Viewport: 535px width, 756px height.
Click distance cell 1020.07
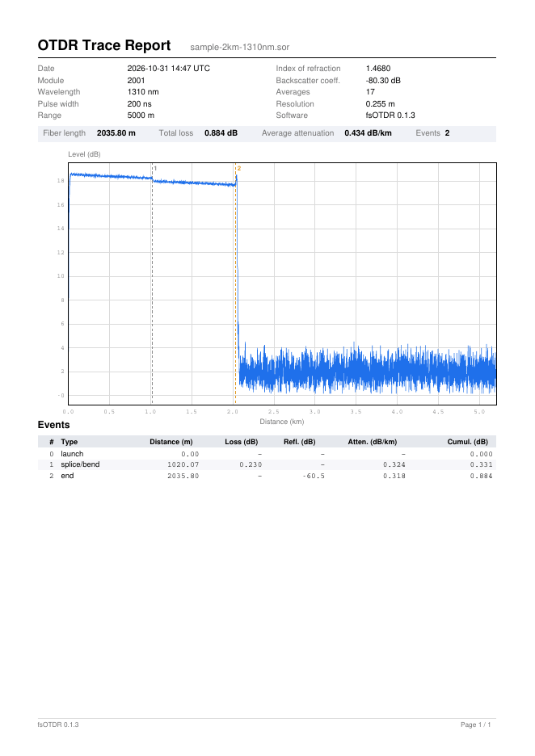(183, 464)
